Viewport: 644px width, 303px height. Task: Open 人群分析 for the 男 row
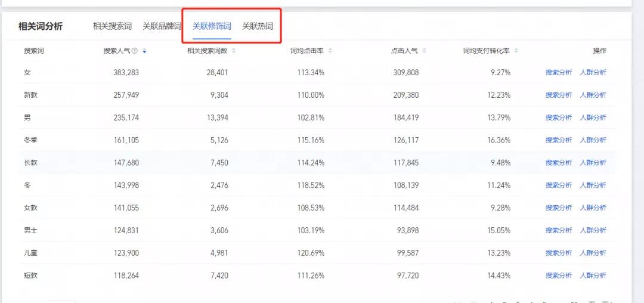pos(593,118)
